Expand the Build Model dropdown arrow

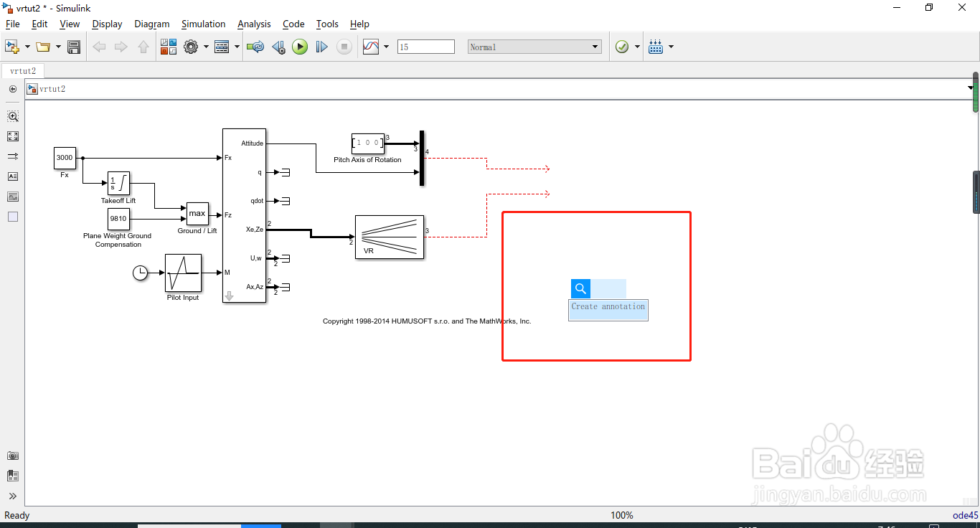tap(671, 47)
